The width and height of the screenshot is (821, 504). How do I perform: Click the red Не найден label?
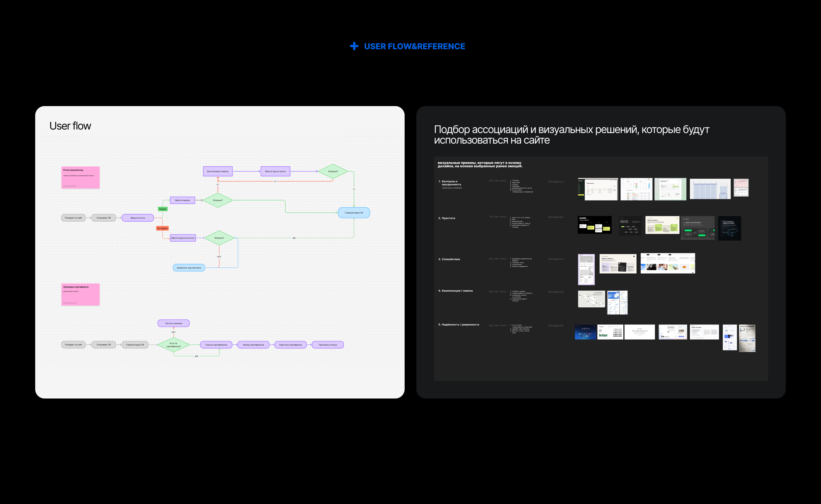pyautogui.click(x=162, y=228)
